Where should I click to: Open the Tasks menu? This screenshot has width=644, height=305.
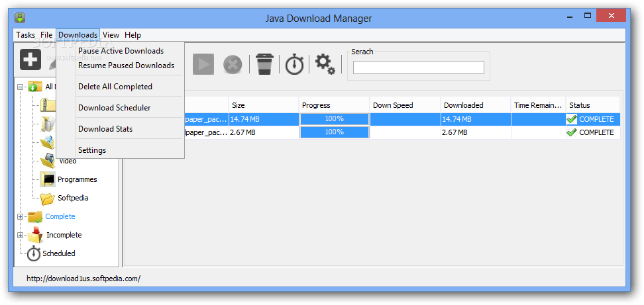(x=25, y=35)
